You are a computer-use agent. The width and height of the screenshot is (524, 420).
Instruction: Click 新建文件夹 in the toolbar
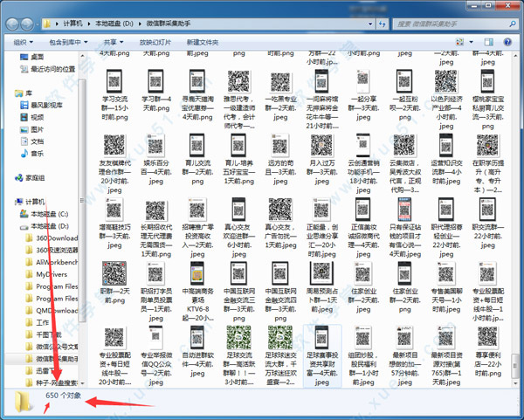coord(203,42)
